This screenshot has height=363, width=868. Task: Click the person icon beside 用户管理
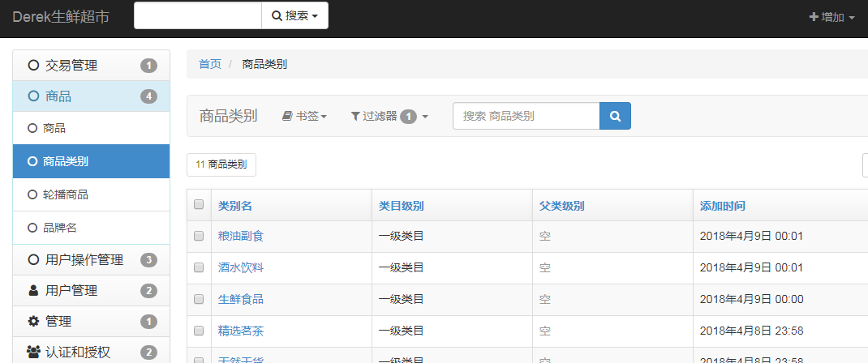pos(33,291)
